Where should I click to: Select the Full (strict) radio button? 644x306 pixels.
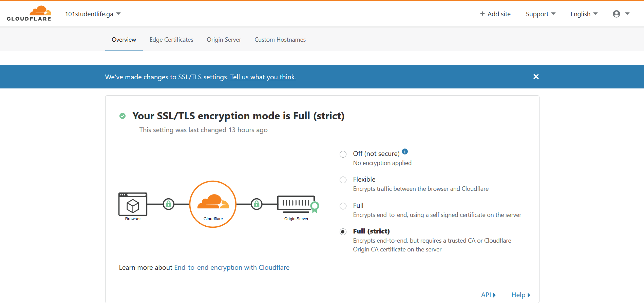tap(343, 232)
